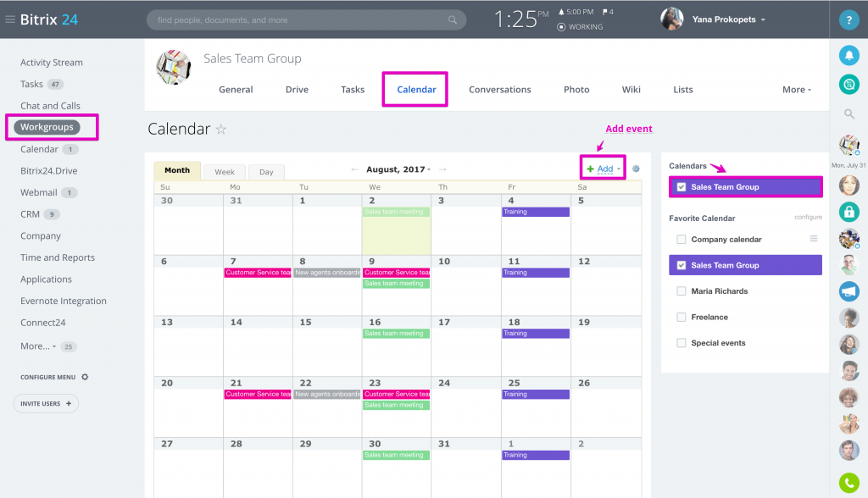This screenshot has width=868, height=498.
Task: Enable the Company calendar checkbox
Action: pyautogui.click(x=682, y=240)
